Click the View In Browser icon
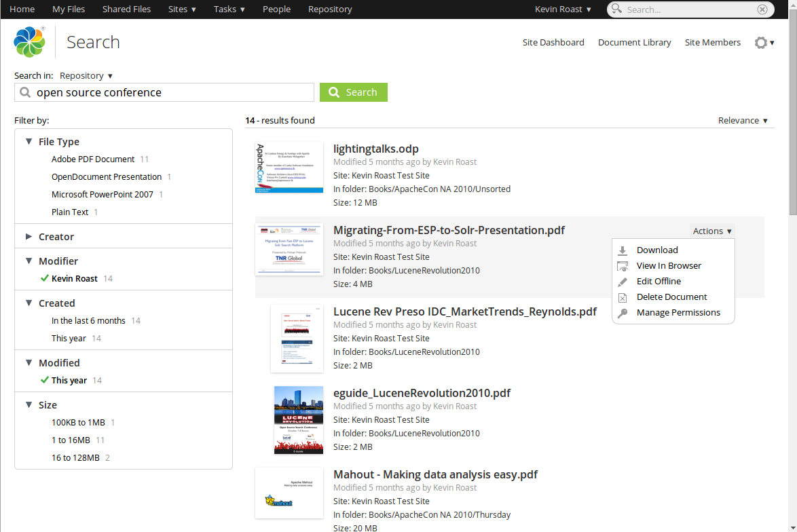Image resolution: width=797 pixels, height=532 pixels. coord(623,266)
